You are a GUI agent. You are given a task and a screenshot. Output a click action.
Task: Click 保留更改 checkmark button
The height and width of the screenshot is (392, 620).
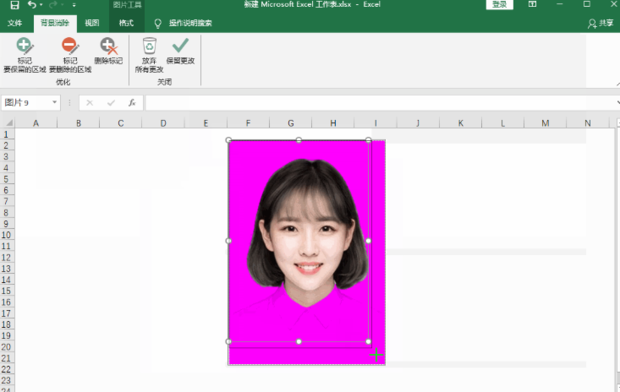(x=180, y=51)
